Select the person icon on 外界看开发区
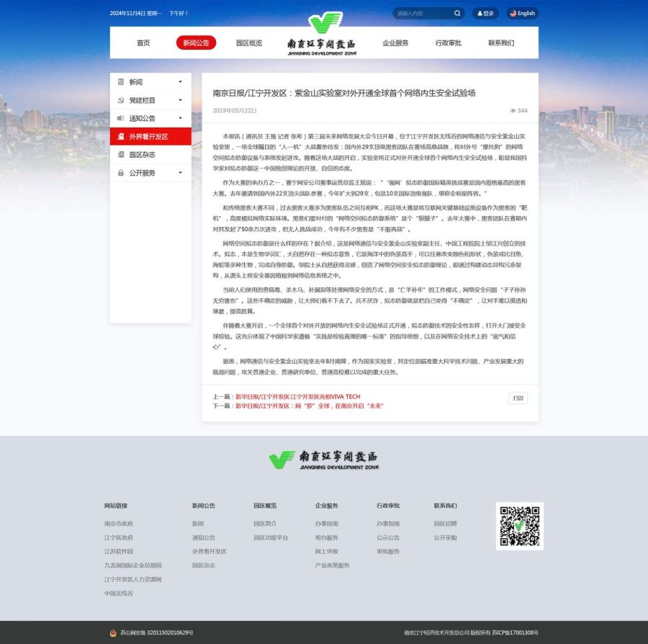Screen dimensions: 648x644 coord(121,136)
